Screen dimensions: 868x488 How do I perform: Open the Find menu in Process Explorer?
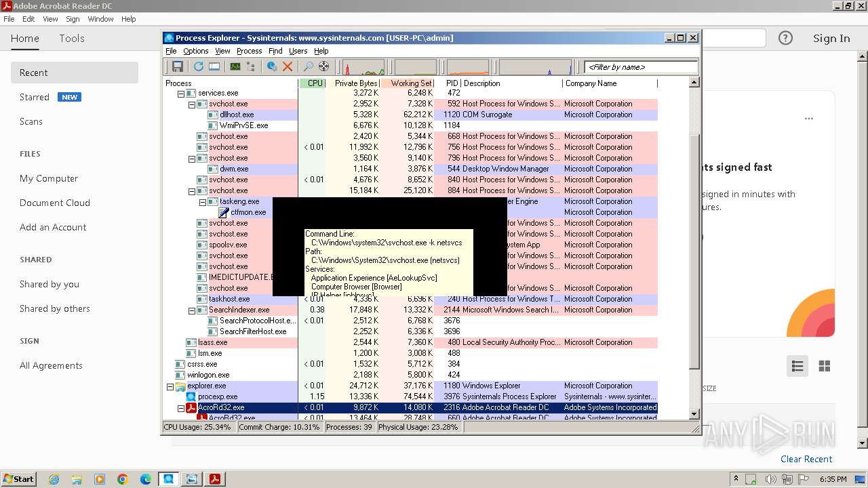coord(275,51)
